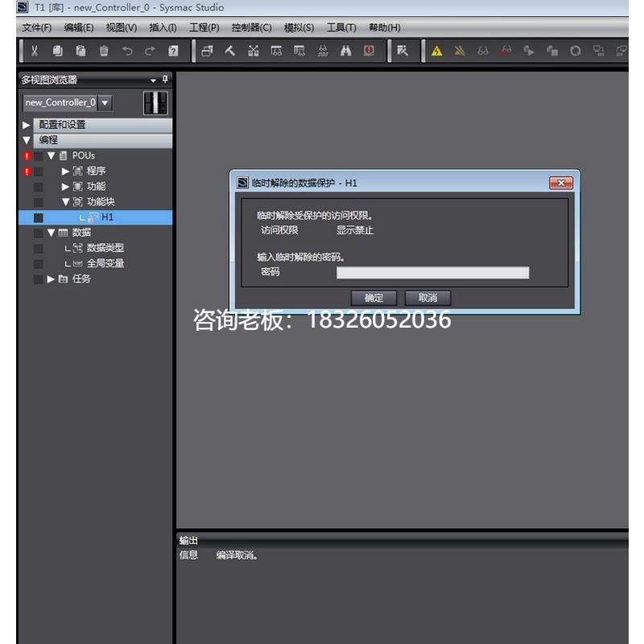
Task: Click the Redo arrow icon
Action: point(149,51)
